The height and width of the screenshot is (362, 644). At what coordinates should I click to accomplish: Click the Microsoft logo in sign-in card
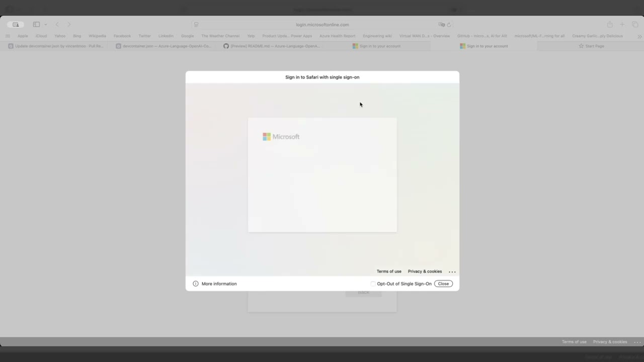281,137
